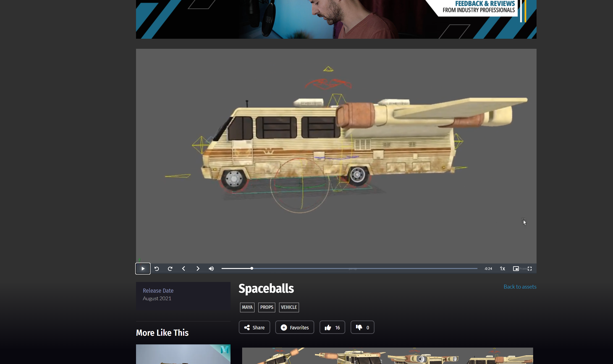
Task: Open the Feedback & Reviews banner
Action: point(336,19)
